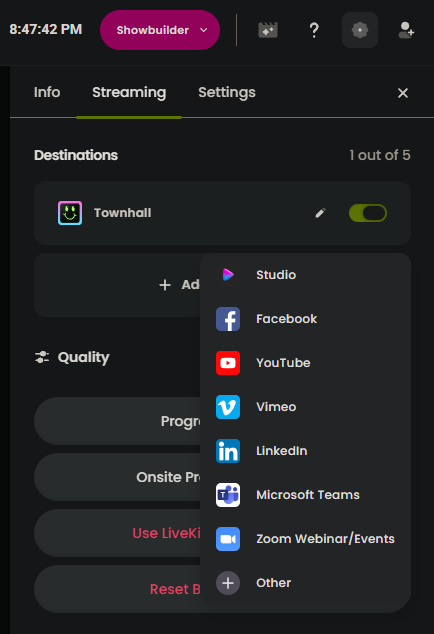Screen dimensions: 434x634
Task: Click the add person icon
Action: click(x=406, y=30)
